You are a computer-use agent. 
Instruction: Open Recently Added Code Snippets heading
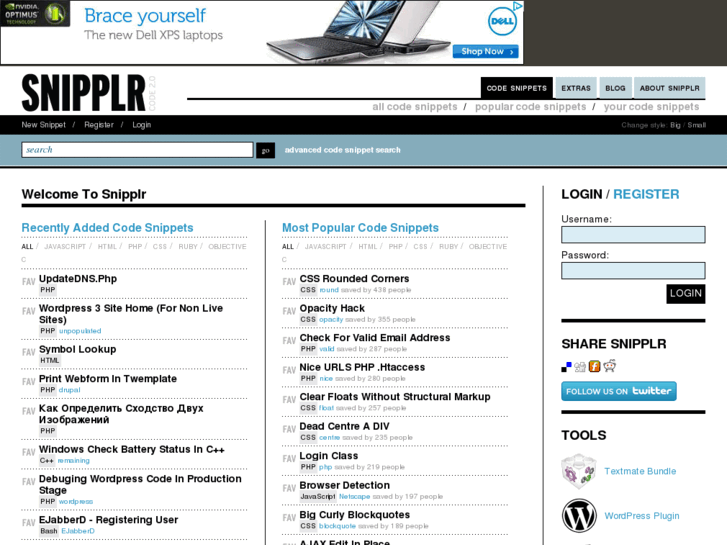pyautogui.click(x=107, y=228)
